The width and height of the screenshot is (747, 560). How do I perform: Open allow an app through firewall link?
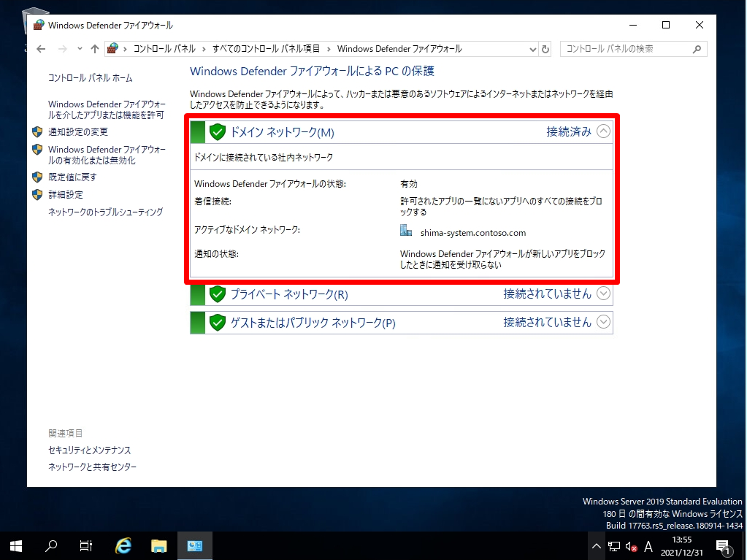(107, 110)
